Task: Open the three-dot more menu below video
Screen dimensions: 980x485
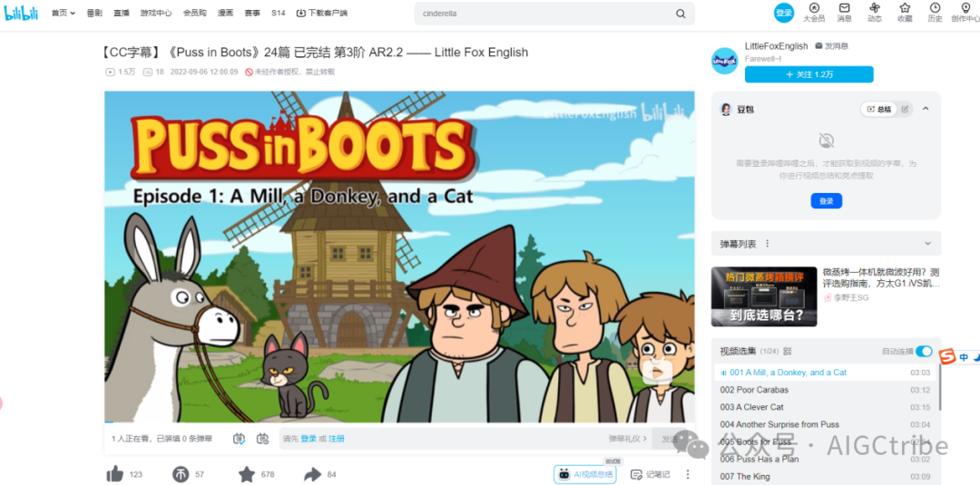Action: 688,474
